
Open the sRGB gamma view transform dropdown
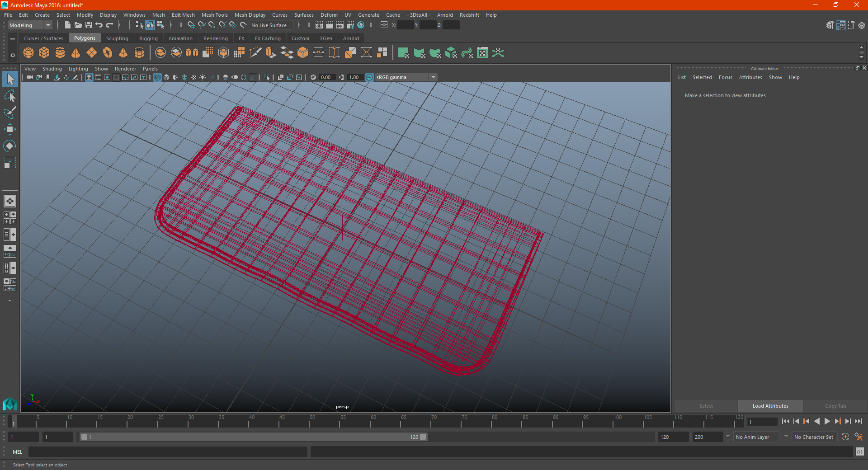pyautogui.click(x=406, y=77)
